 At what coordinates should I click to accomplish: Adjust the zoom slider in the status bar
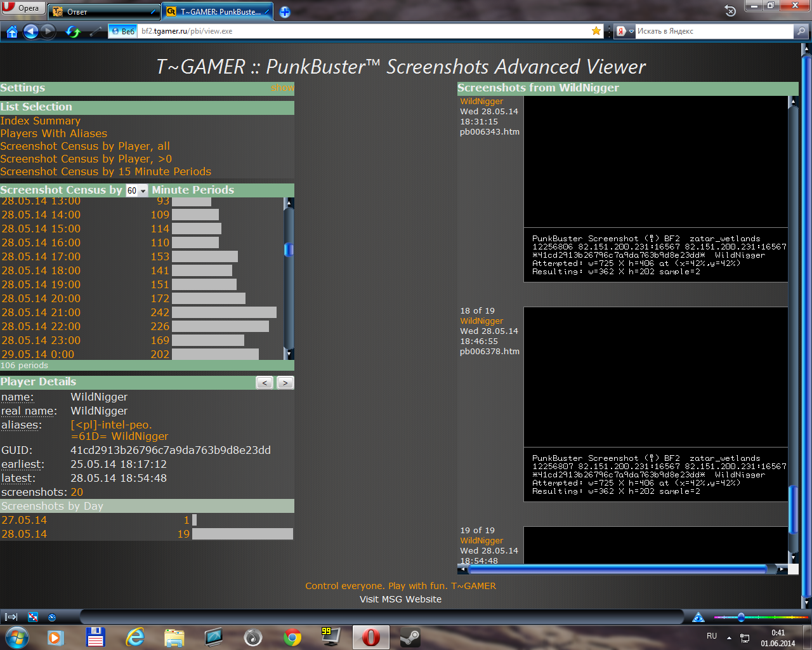[741, 617]
